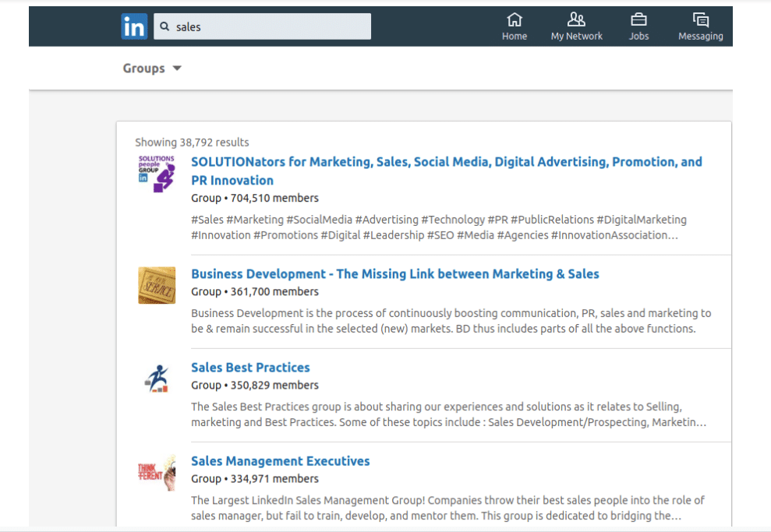This screenshot has height=532, width=771.
Task: Click 'Showing 38,792 results' text
Action: 192,143
